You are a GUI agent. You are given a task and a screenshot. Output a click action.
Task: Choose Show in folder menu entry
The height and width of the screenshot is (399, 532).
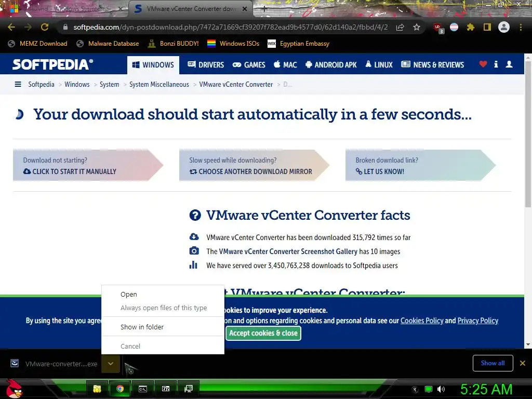point(163,327)
